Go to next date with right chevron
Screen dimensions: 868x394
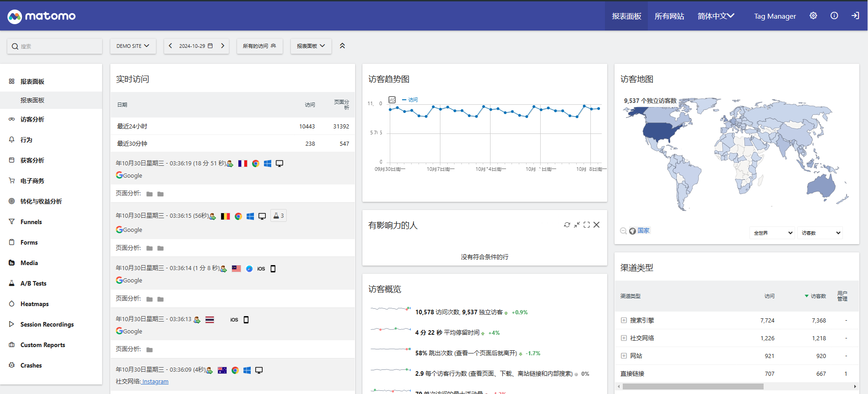click(x=222, y=46)
